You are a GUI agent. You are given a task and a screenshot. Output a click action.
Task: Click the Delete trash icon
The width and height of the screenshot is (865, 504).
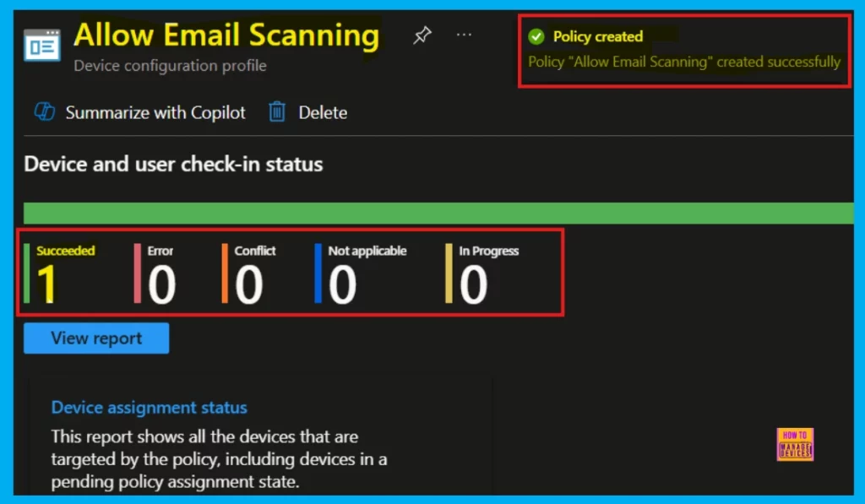pos(277,112)
